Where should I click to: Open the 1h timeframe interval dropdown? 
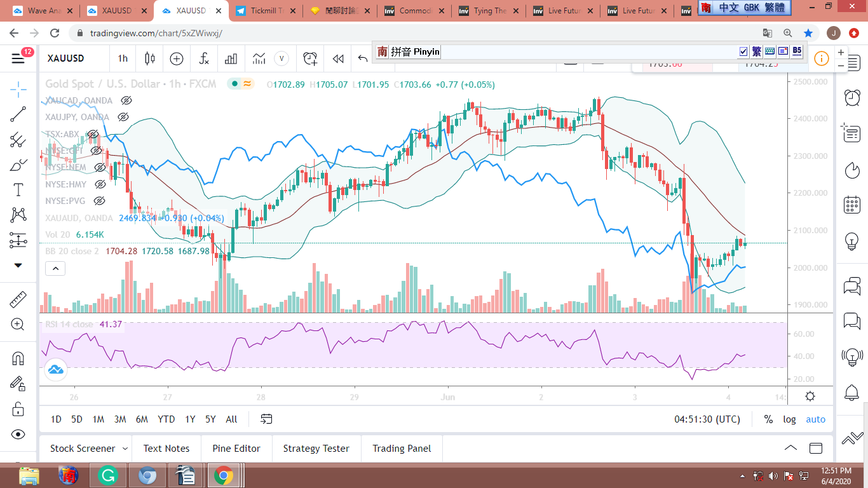123,58
